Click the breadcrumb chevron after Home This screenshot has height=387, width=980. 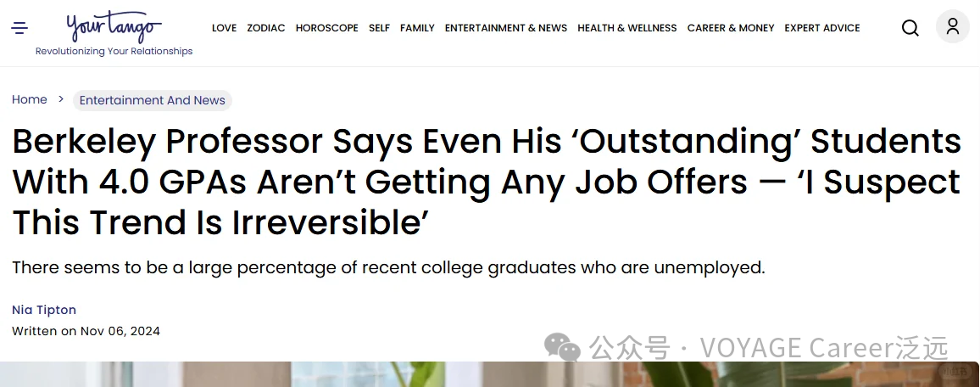pos(61,99)
